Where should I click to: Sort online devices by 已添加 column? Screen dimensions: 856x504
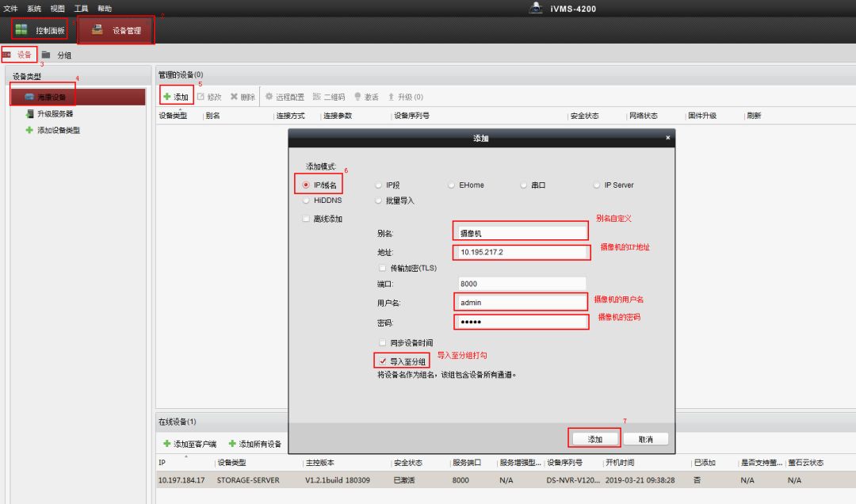pos(705,463)
